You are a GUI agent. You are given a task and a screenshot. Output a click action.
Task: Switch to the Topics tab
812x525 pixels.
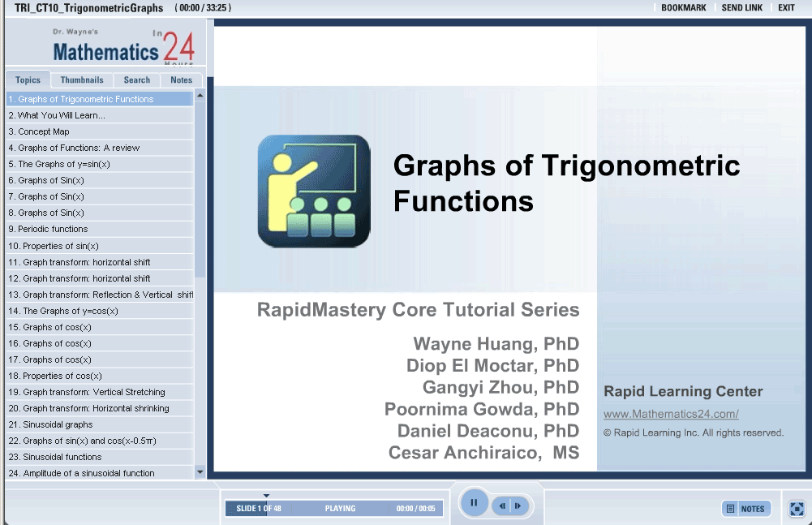click(28, 80)
